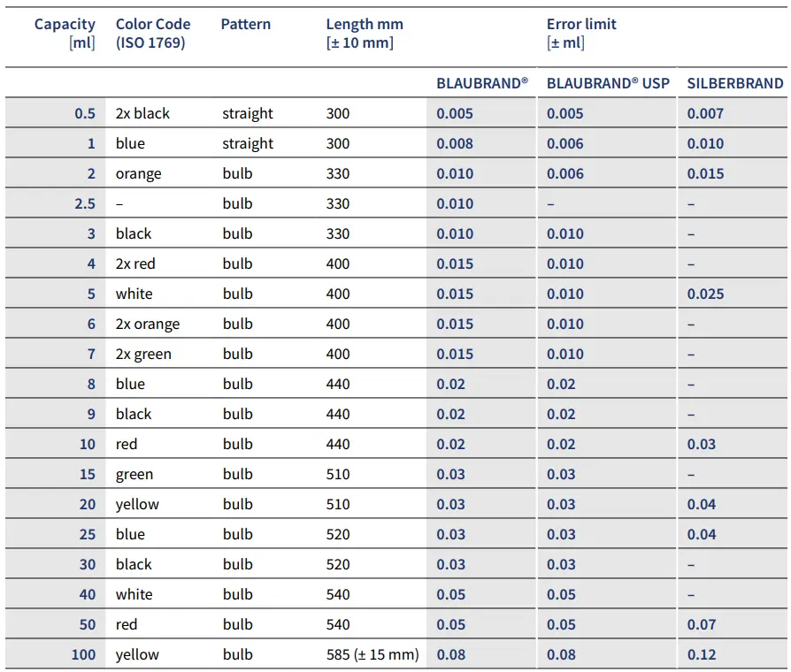
Task: Click the BLAUBRAND® USP subheader
Action: click(608, 83)
